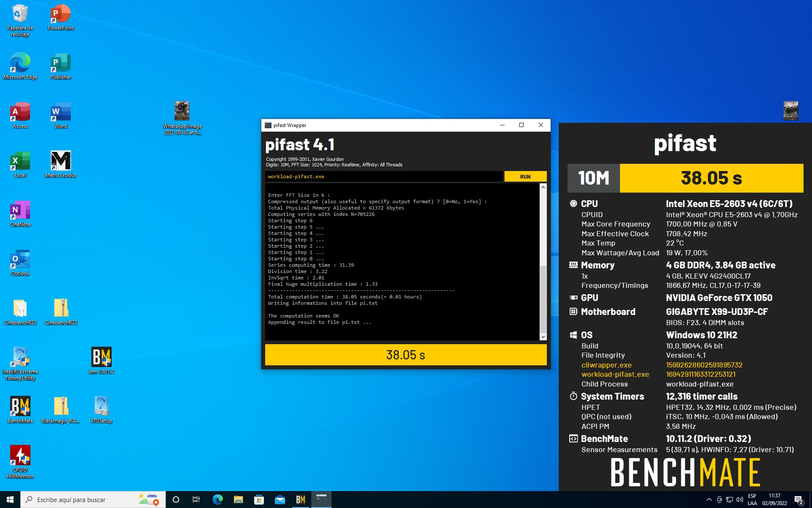This screenshot has height=508, width=812.
Task: Click the CPU chip icon in results
Action: point(573,204)
